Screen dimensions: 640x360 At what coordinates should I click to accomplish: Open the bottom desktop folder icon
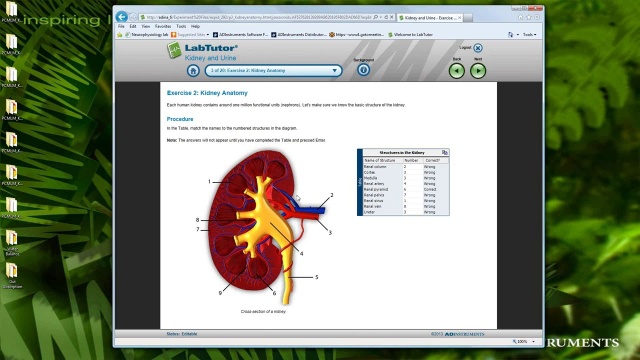click(12, 275)
